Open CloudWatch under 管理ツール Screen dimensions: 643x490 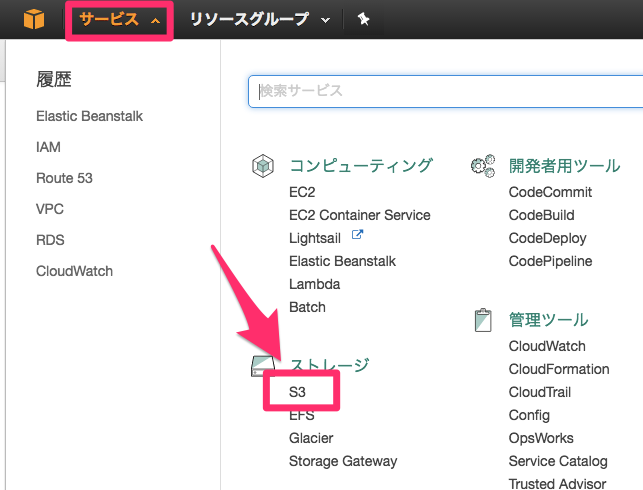547,346
